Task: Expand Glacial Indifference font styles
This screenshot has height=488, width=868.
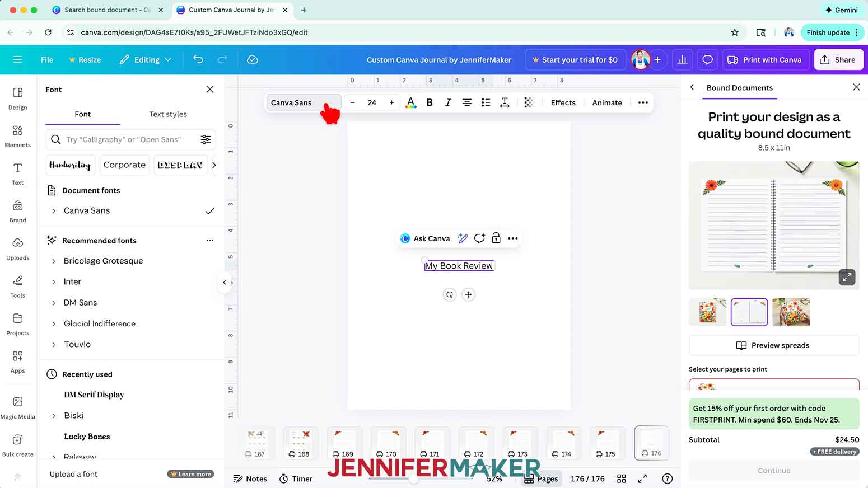Action: pyautogui.click(x=54, y=324)
